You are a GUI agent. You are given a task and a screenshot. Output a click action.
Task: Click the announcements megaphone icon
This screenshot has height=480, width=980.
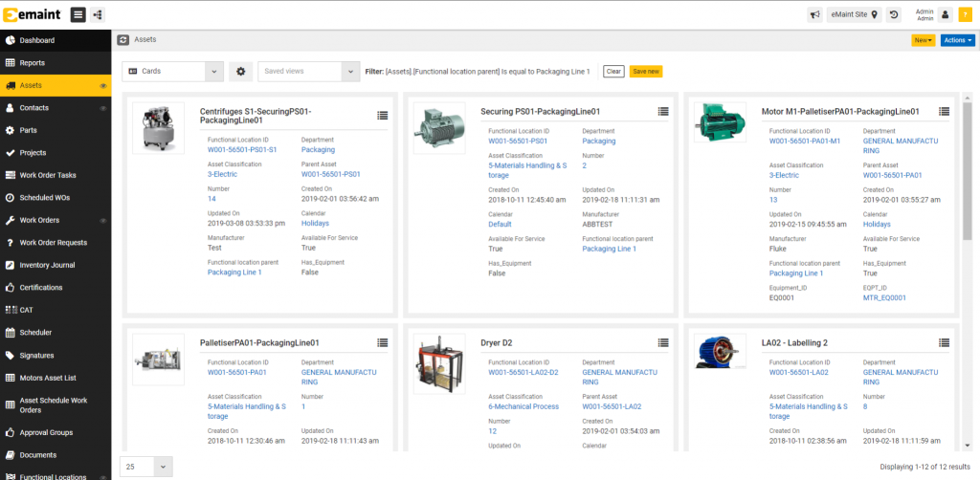coord(814,14)
